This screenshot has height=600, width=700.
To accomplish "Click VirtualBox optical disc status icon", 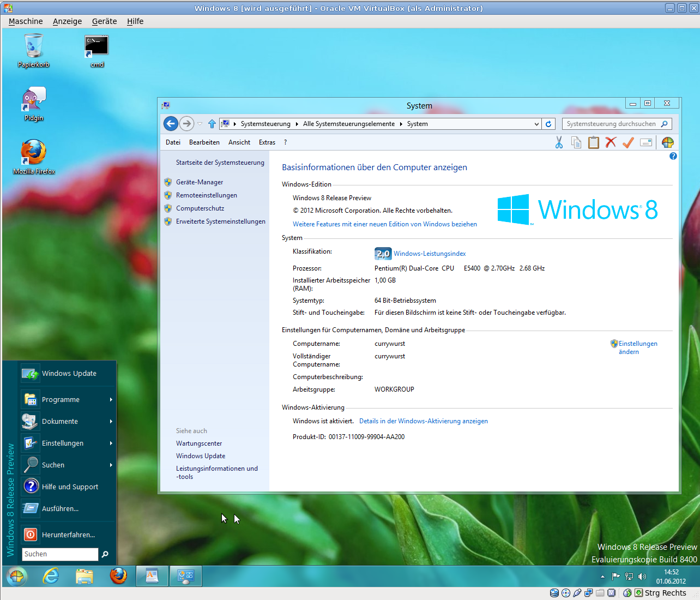I will point(566,593).
